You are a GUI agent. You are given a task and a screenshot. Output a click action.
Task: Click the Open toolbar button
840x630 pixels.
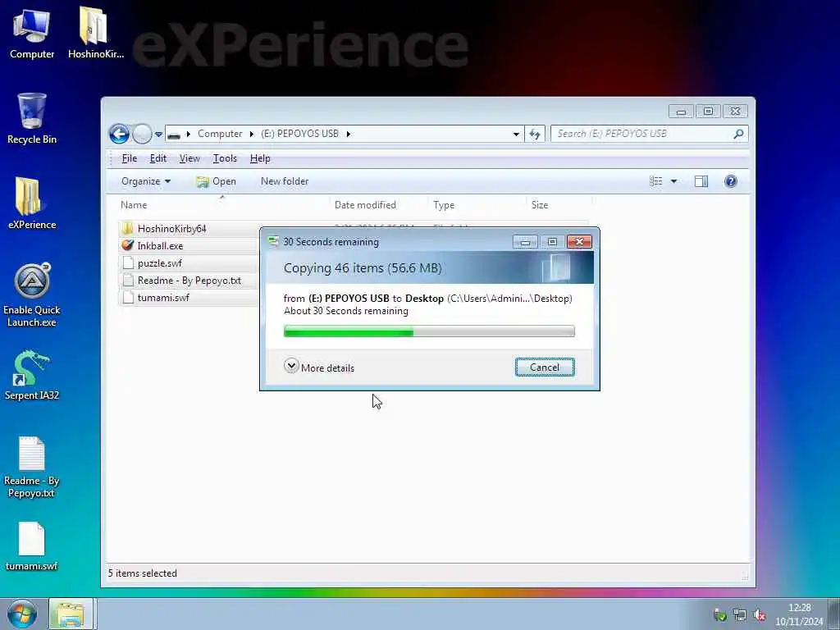tap(216, 181)
